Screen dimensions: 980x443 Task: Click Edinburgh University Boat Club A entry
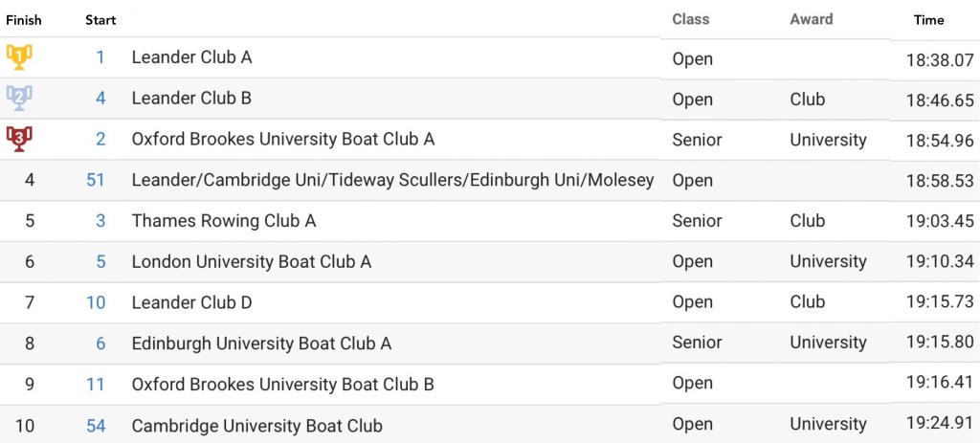pos(261,343)
